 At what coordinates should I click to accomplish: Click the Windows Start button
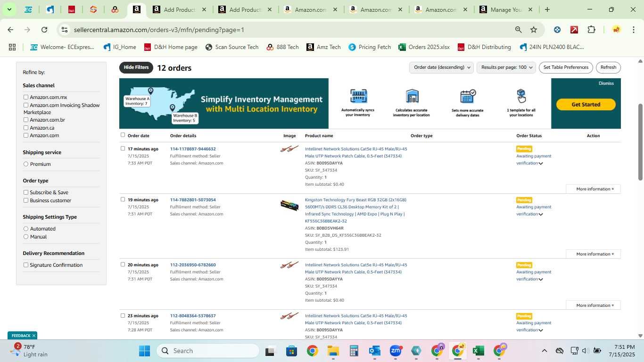coord(144,351)
